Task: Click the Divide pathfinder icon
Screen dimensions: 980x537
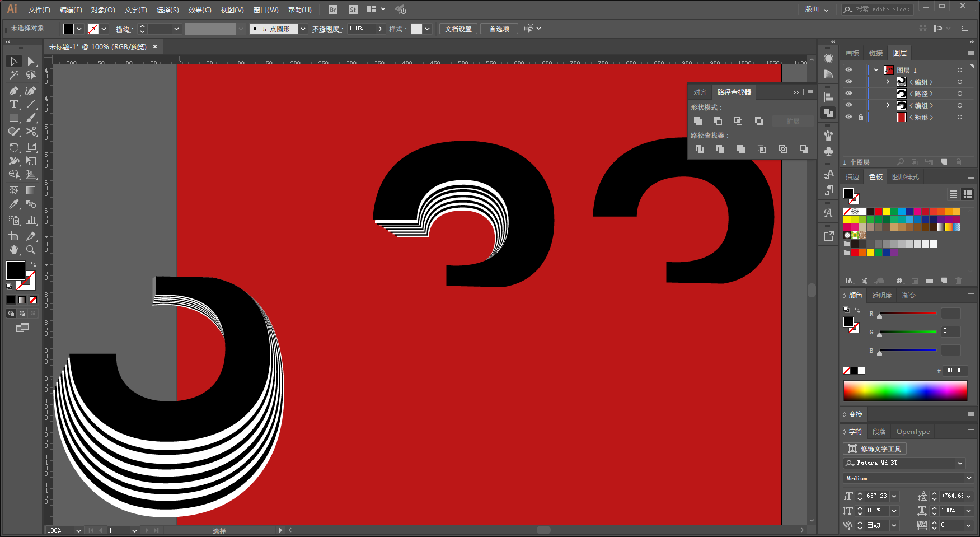Action: 700,149
